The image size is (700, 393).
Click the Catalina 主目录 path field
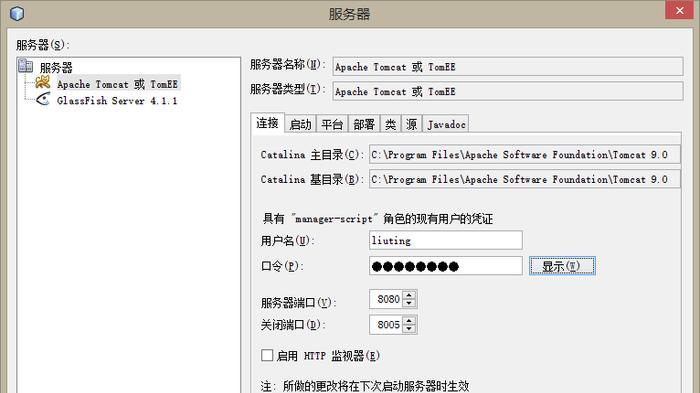pos(525,155)
